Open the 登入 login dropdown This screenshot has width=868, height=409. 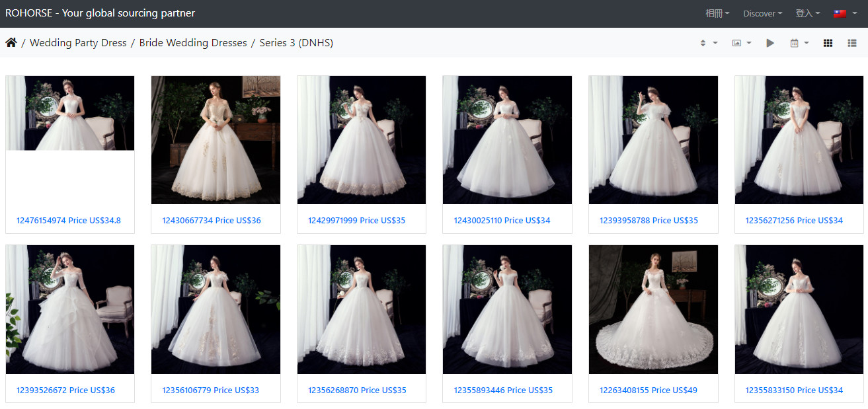pos(807,13)
